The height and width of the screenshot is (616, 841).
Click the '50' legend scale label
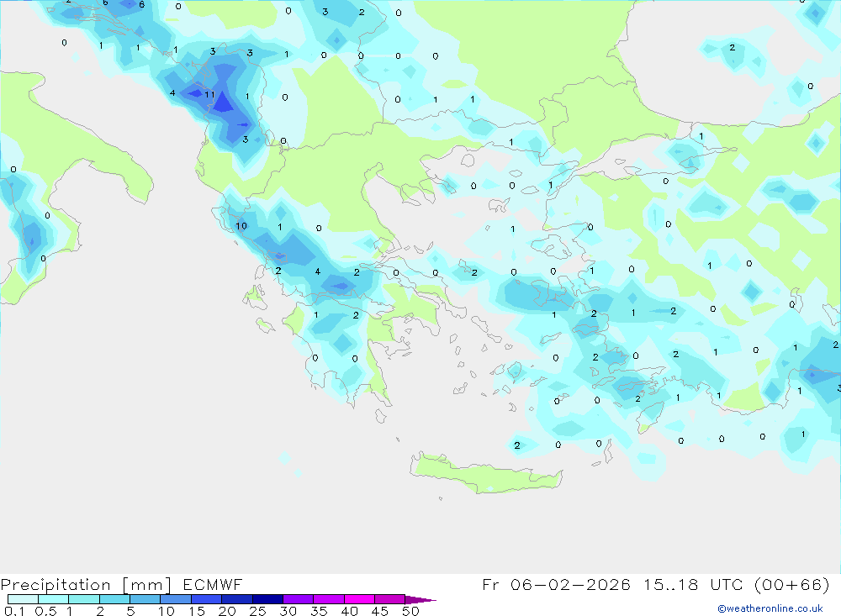click(x=410, y=611)
